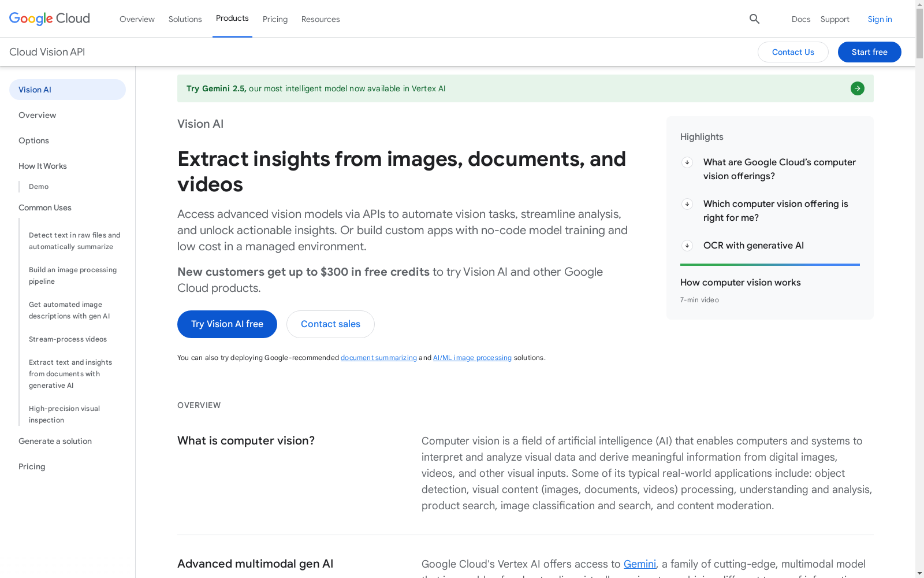Click the Contact Us button

coord(793,52)
